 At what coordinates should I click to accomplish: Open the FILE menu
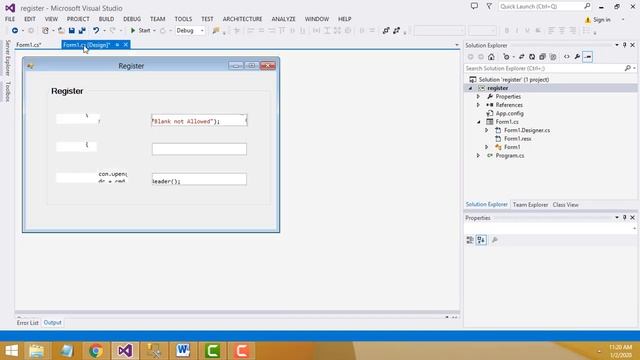click(10, 19)
